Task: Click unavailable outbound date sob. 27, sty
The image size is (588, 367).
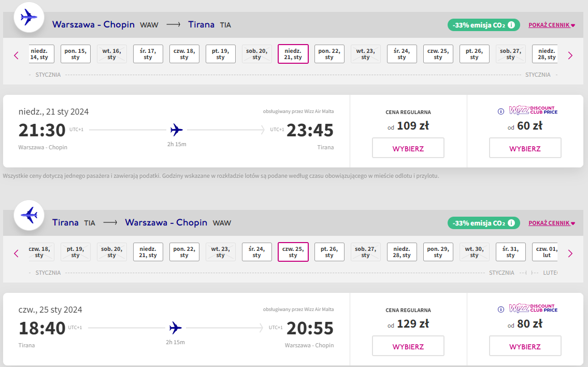Action: click(x=510, y=54)
